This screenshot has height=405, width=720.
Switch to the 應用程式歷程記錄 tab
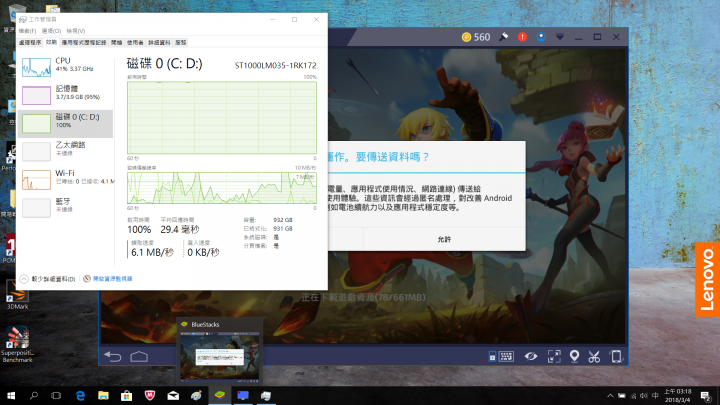tap(84, 42)
